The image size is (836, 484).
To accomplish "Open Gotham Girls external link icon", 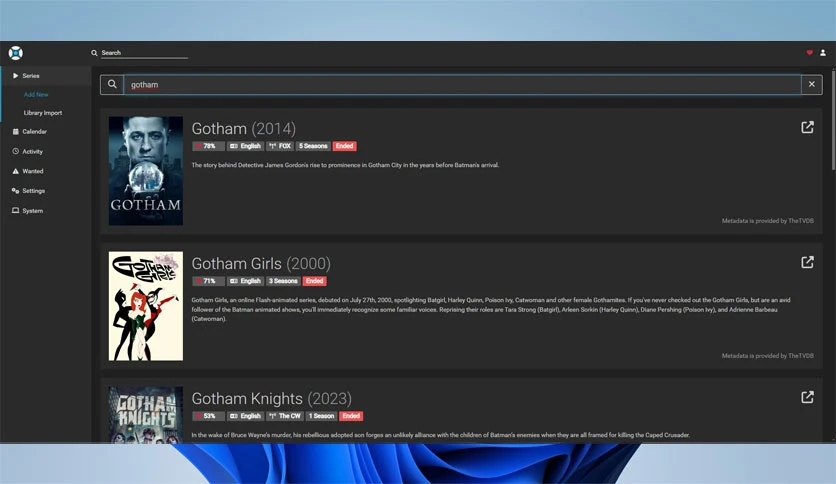I will 807,262.
